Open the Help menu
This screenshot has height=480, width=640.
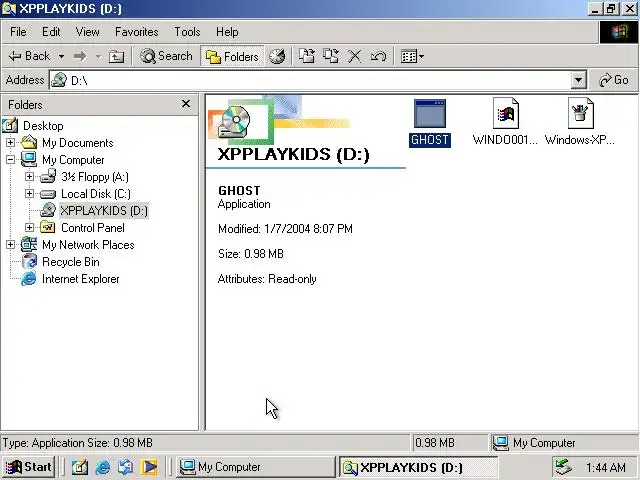(x=227, y=32)
